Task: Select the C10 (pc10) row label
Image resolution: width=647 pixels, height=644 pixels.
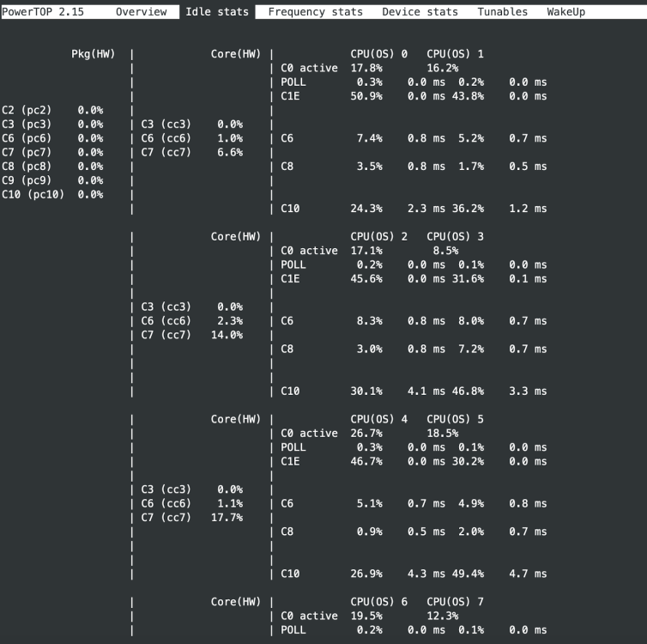Action: 33,194
